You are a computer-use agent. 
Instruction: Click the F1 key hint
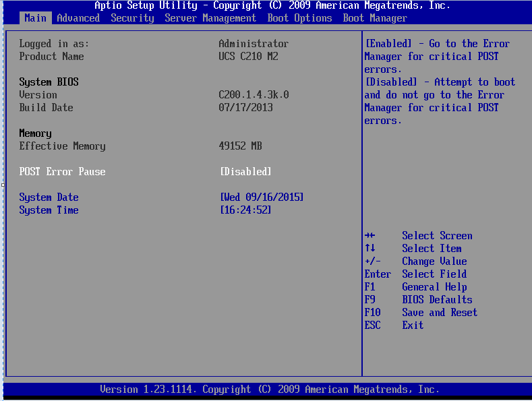(x=370, y=286)
